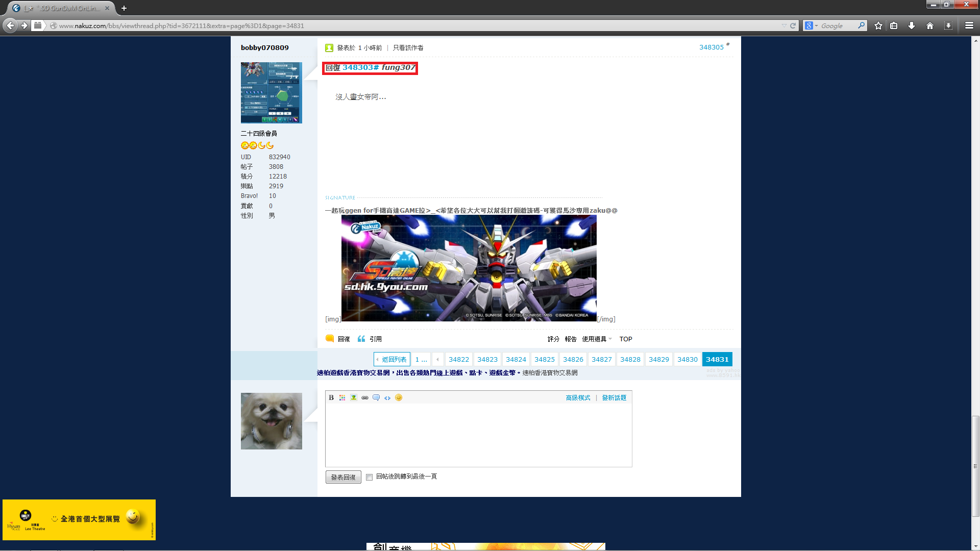Screen dimensions: 980x551
Task: Open 高級模式 advanced mode link
Action: pyautogui.click(x=578, y=398)
